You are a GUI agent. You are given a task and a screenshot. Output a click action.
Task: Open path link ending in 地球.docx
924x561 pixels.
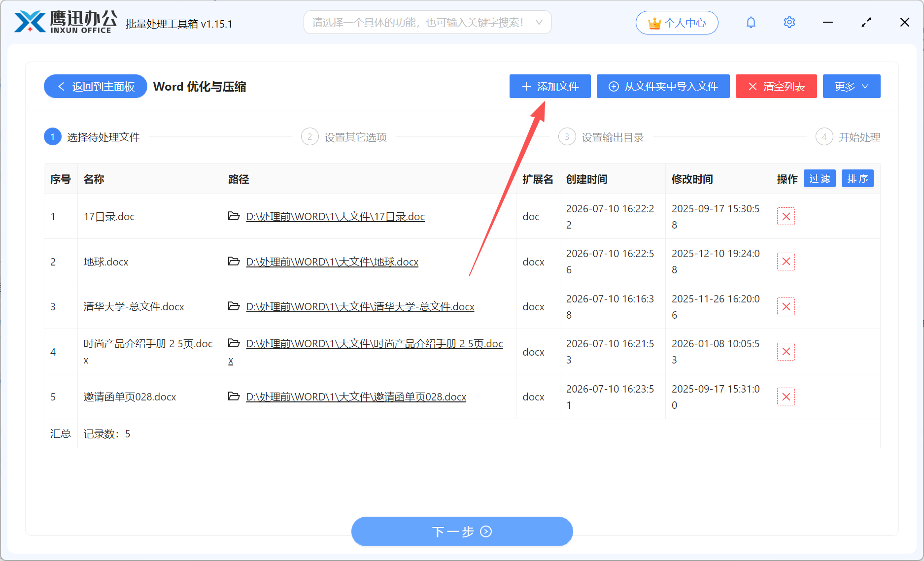[x=332, y=262]
